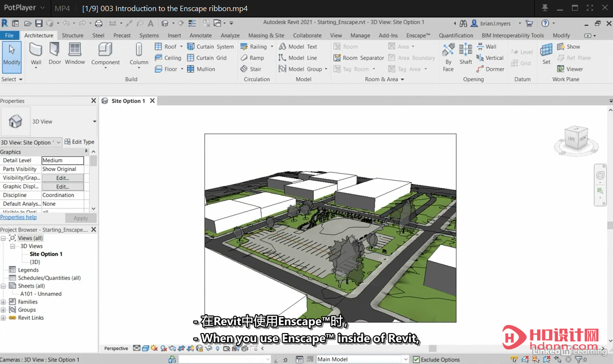
Task: Select the Door tool
Action: coord(55,54)
